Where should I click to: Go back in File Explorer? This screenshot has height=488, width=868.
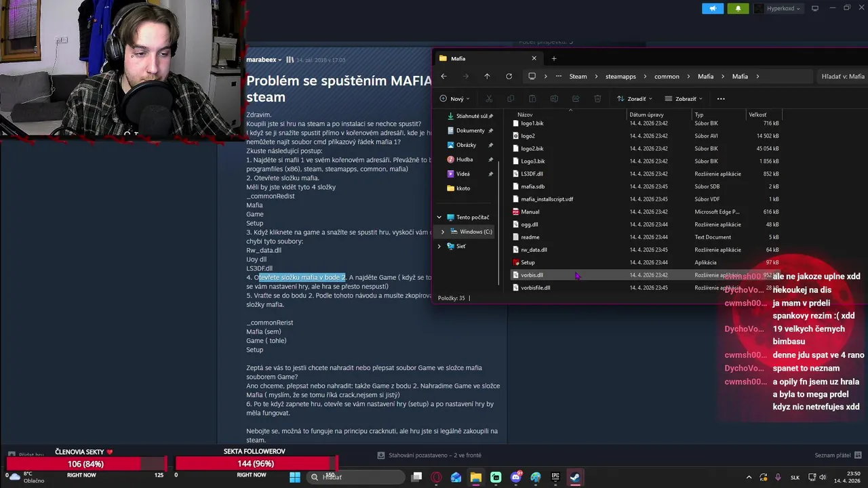443,77
